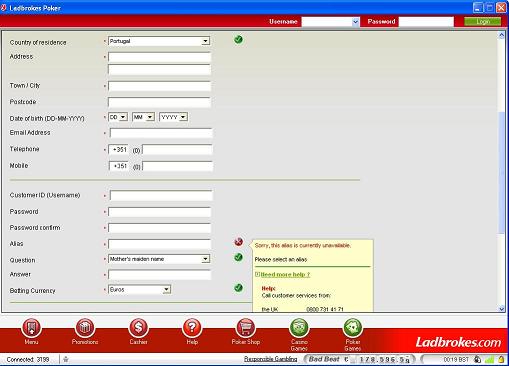The width and height of the screenshot is (509, 366).
Task: Click the padlock icon in status bar
Action: click(x=501, y=359)
